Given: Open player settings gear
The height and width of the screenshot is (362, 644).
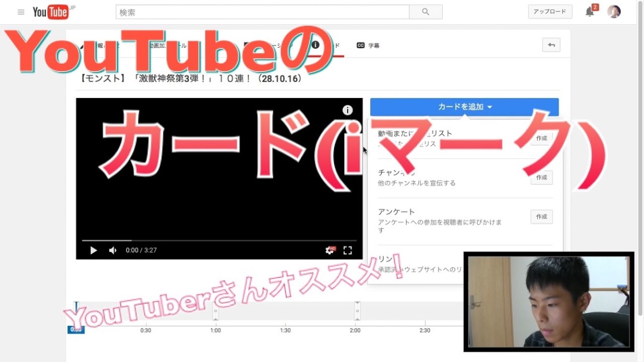Looking at the screenshot, I should click(330, 250).
